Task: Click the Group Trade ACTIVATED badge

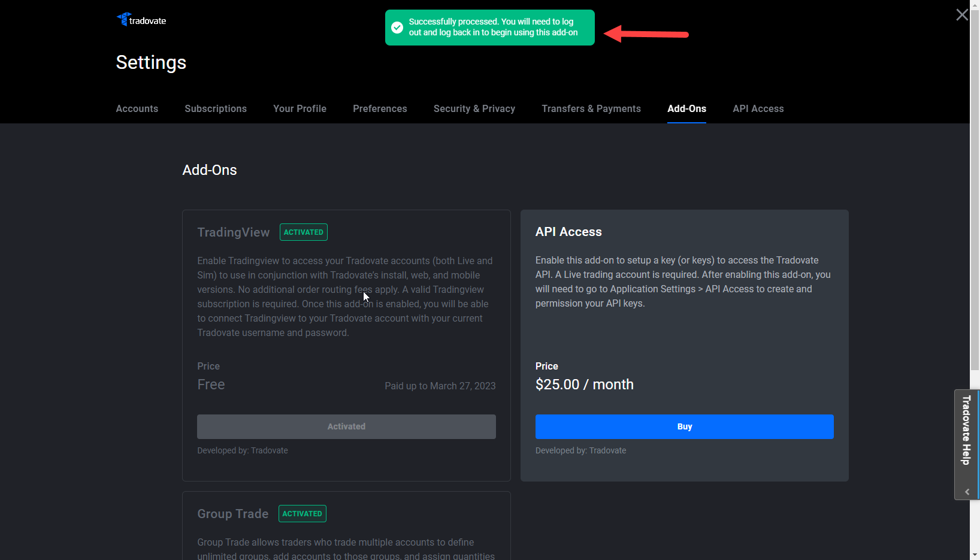Action: [303, 513]
